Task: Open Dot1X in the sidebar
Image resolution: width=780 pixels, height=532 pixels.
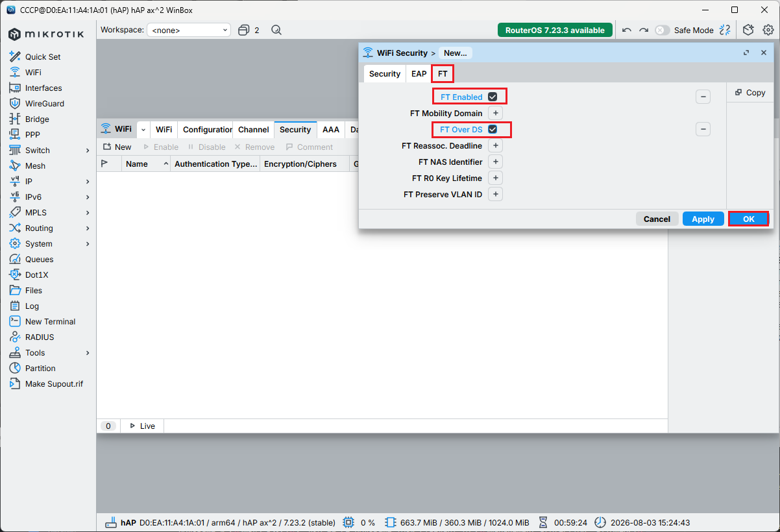Action: tap(36, 274)
